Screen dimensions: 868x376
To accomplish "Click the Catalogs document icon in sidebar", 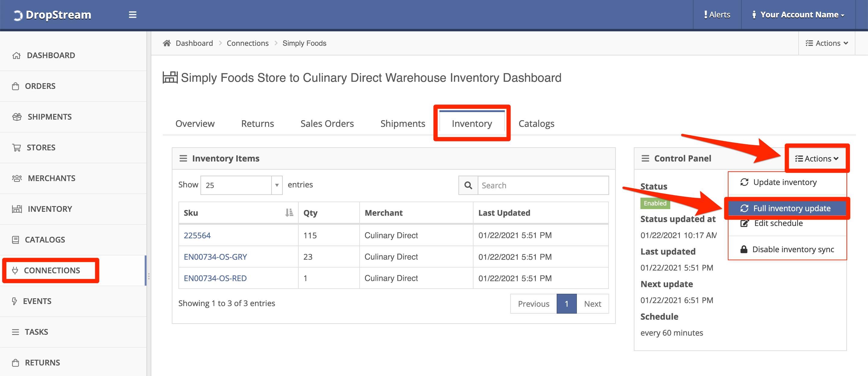I will pyautogui.click(x=15, y=240).
